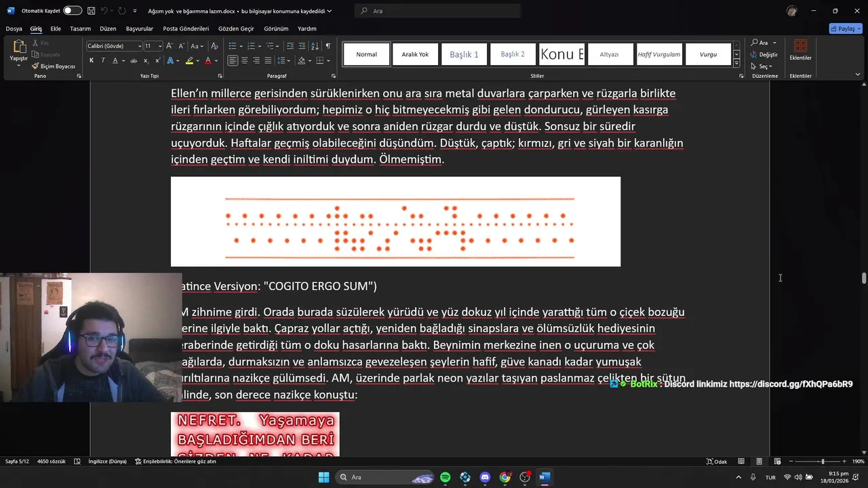
Task: Apply the Başlık 1 style
Action: [x=464, y=54]
